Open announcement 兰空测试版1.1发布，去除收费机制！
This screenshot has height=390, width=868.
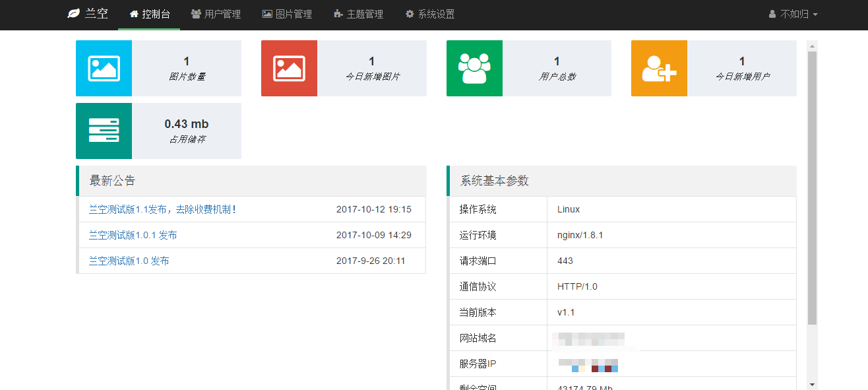coord(162,209)
